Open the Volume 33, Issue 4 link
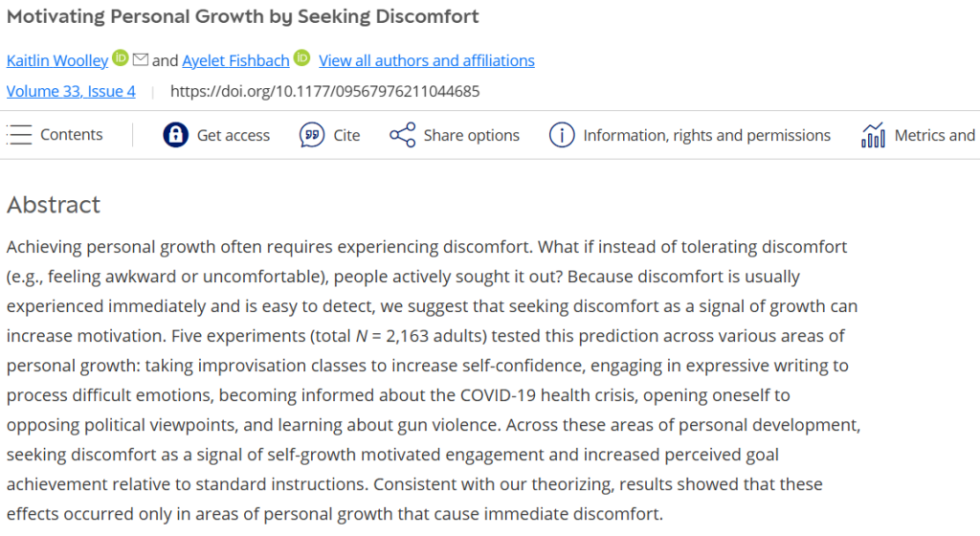The image size is (980, 536). tap(71, 92)
